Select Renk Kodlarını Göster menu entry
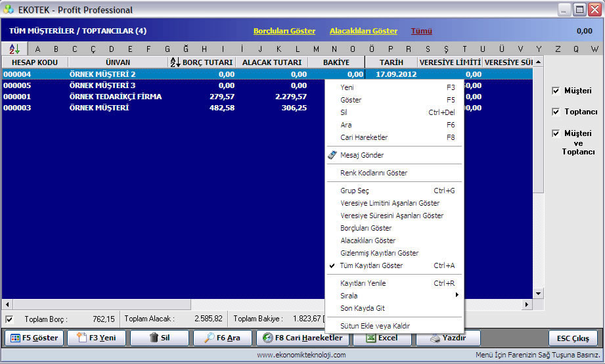605x364 pixels. (394, 173)
